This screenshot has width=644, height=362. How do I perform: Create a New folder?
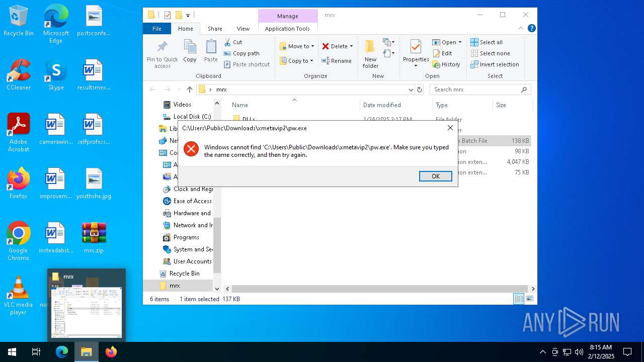[x=370, y=54]
